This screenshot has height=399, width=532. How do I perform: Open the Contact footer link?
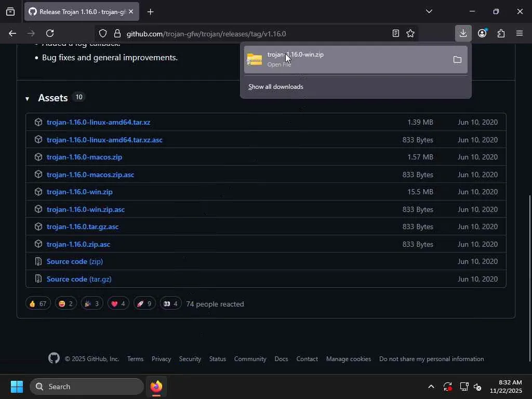307,359
